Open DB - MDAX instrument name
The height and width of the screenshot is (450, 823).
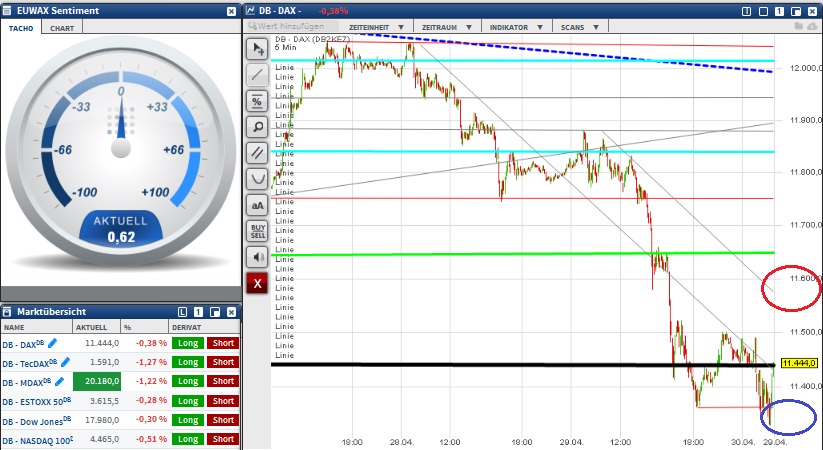[27, 382]
